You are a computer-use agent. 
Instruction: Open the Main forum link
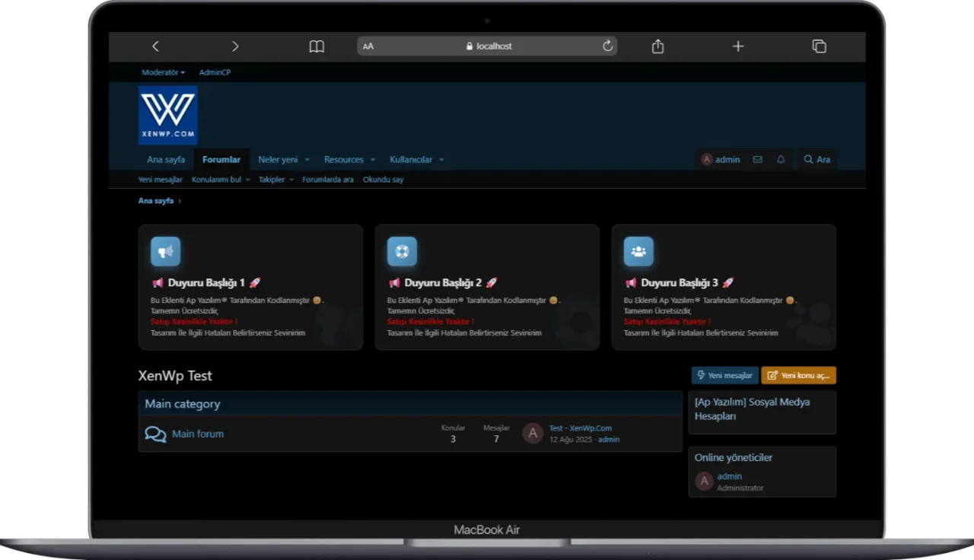pos(198,434)
